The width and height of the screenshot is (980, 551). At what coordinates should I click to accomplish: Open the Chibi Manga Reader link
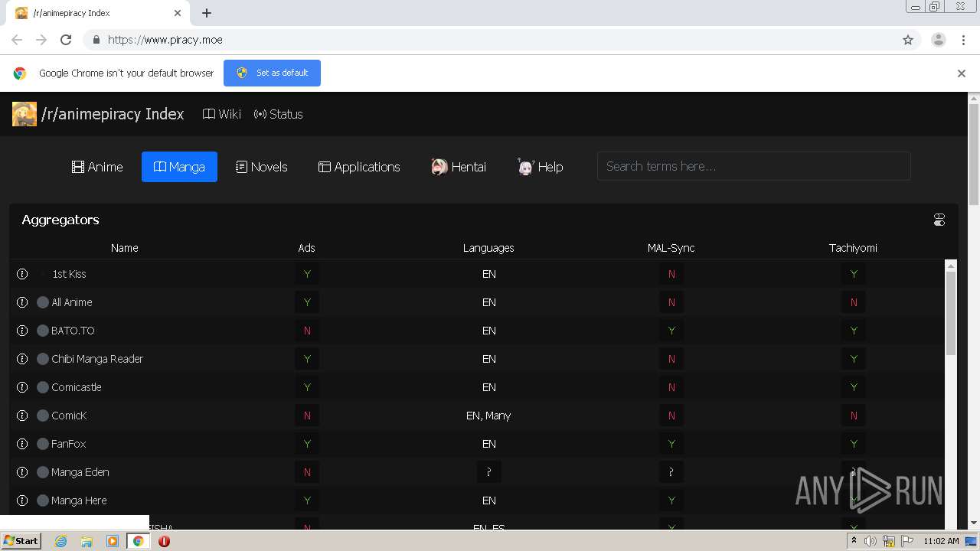[x=97, y=359]
